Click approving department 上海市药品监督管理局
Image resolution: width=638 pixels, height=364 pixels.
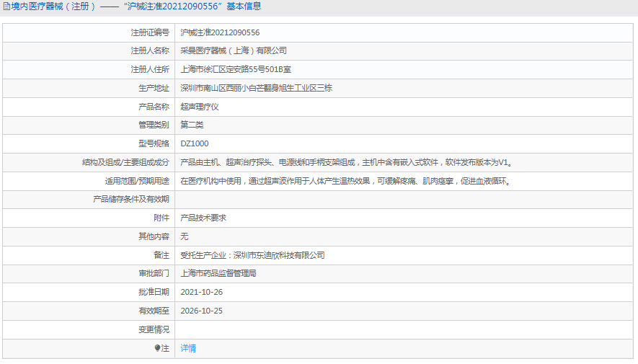click(218, 273)
